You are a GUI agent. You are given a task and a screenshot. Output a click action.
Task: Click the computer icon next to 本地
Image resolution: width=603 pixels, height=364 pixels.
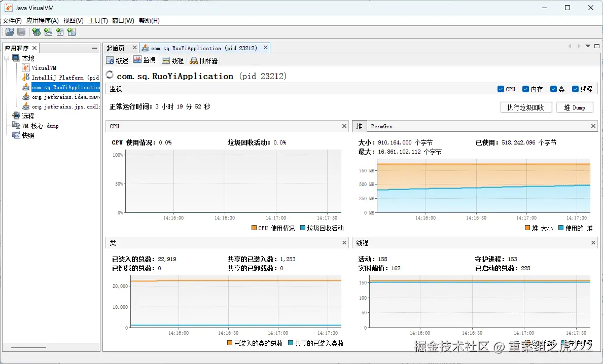coord(16,58)
